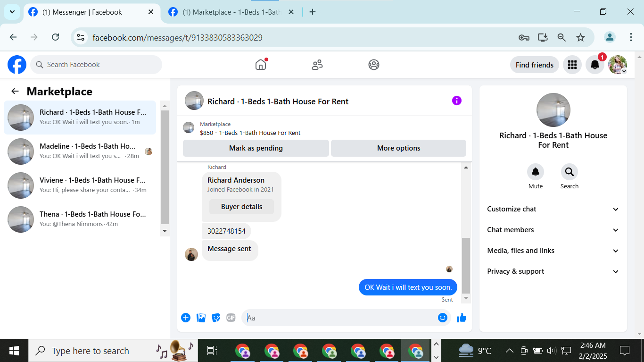Click the More options button

click(399, 148)
